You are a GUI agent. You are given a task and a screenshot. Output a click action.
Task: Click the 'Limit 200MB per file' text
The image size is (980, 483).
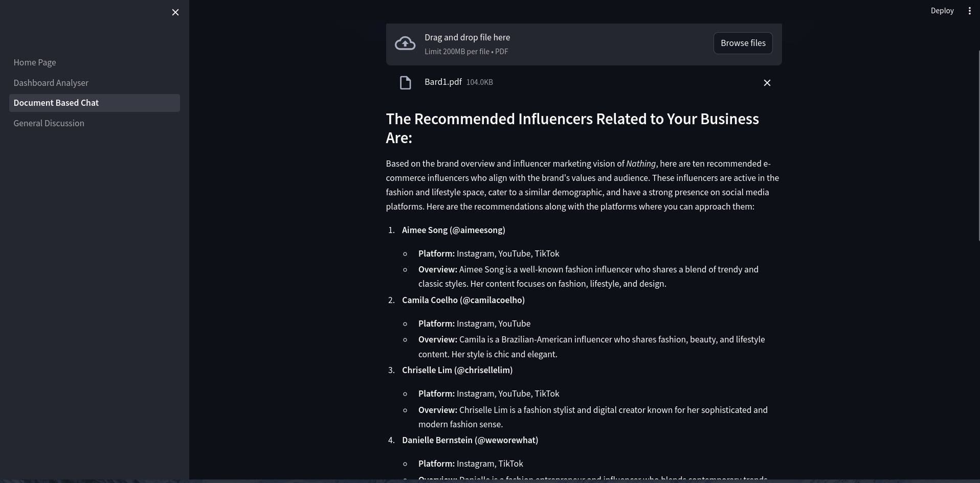pos(457,52)
